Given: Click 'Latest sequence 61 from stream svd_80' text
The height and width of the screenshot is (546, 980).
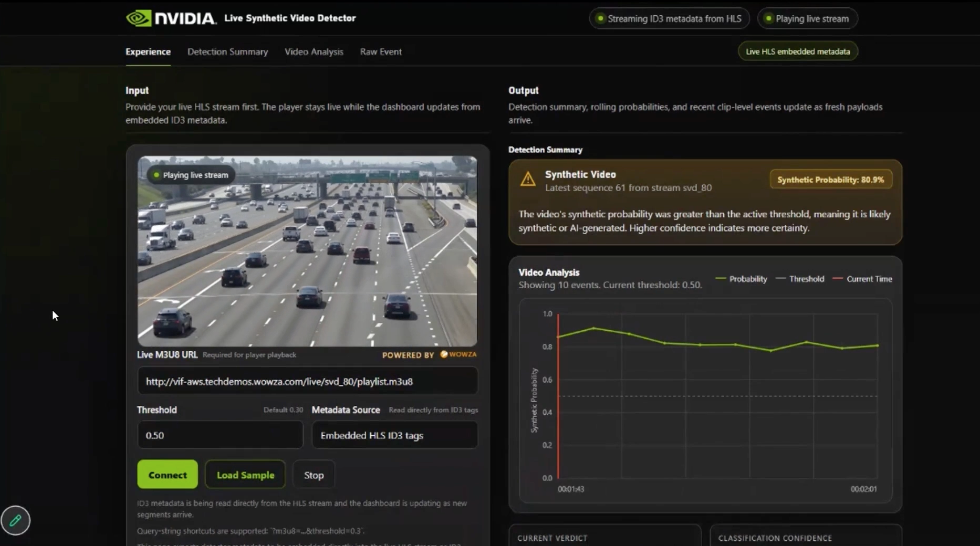Looking at the screenshot, I should (628, 187).
